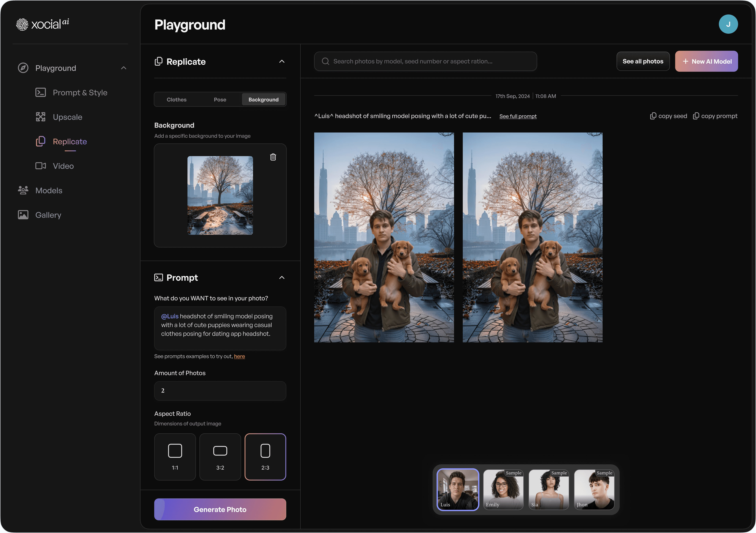
Task: Switch to the Pose tab
Action: (220, 99)
